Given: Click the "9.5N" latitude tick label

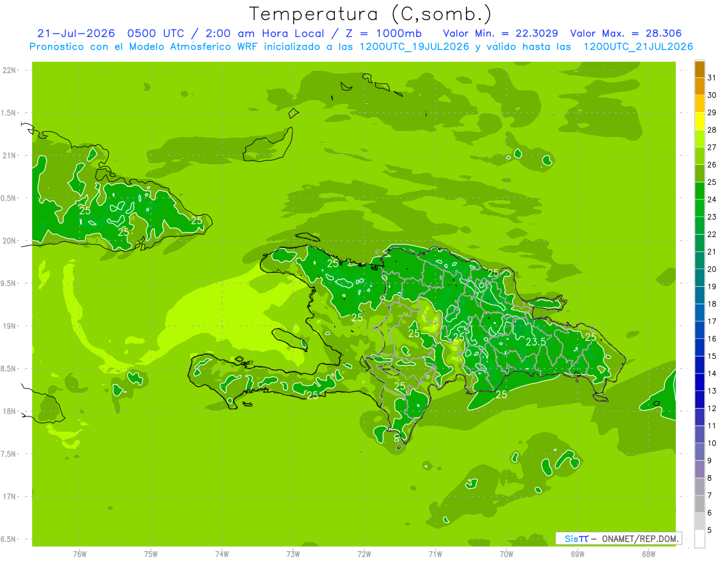Looking at the screenshot, I should coord(8,284).
